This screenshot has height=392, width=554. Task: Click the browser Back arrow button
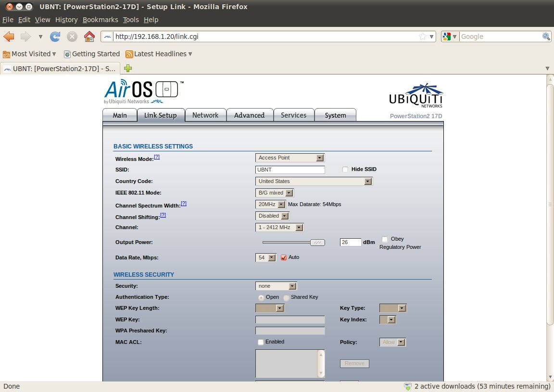9,37
